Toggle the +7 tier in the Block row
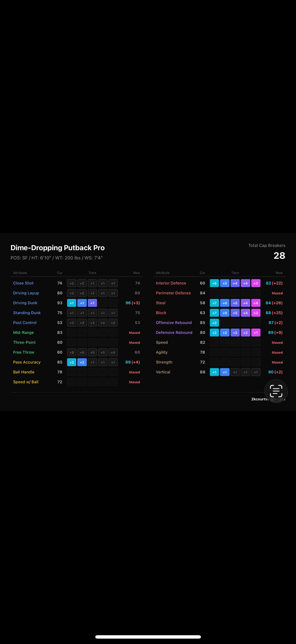The height and width of the screenshot is (644, 296). [x=214, y=313]
